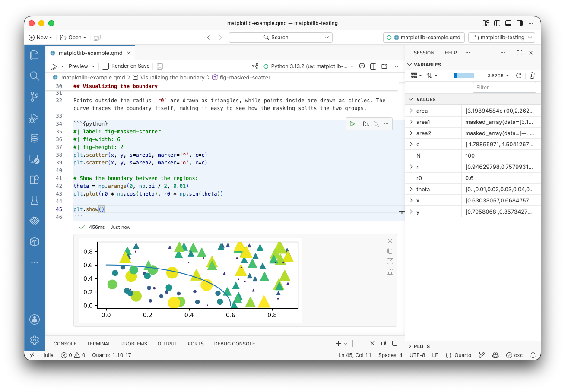The width and height of the screenshot is (565, 392).
Task: Refresh the variables list
Action: (x=519, y=76)
